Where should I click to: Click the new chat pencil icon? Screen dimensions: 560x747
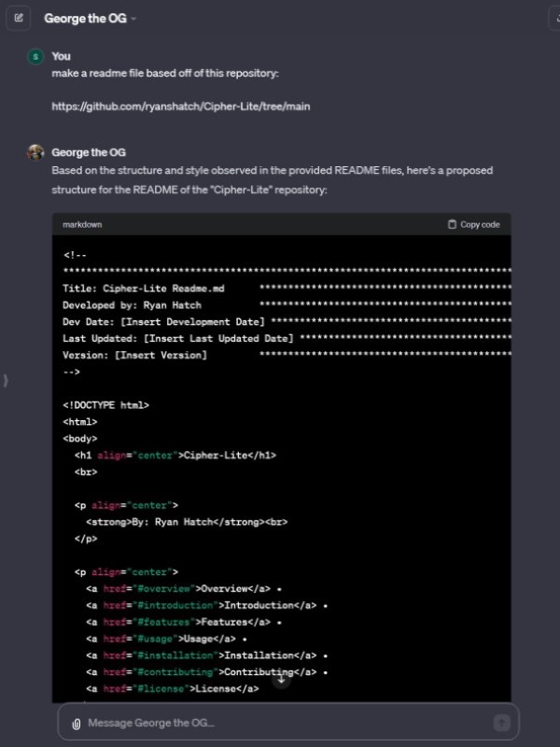point(19,18)
